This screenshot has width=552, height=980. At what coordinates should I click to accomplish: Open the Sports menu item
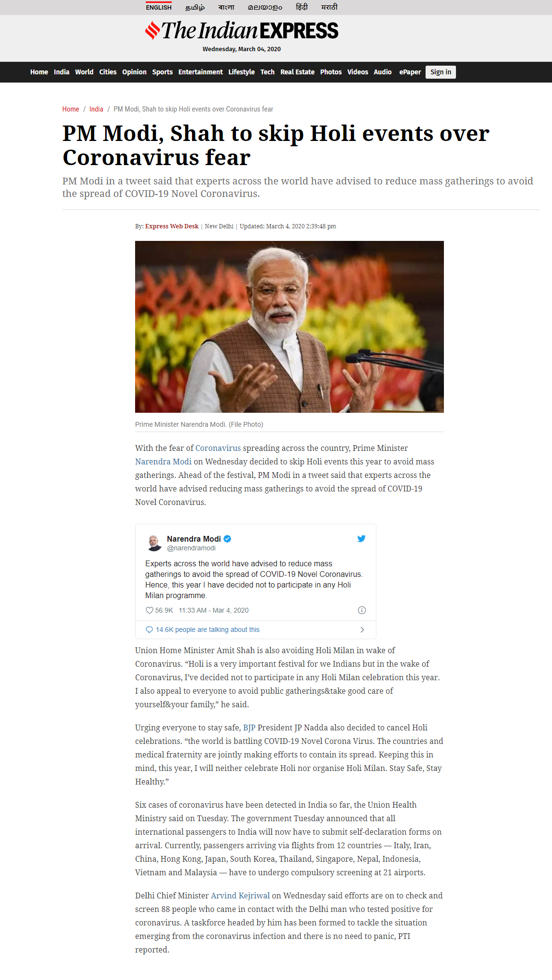click(163, 72)
